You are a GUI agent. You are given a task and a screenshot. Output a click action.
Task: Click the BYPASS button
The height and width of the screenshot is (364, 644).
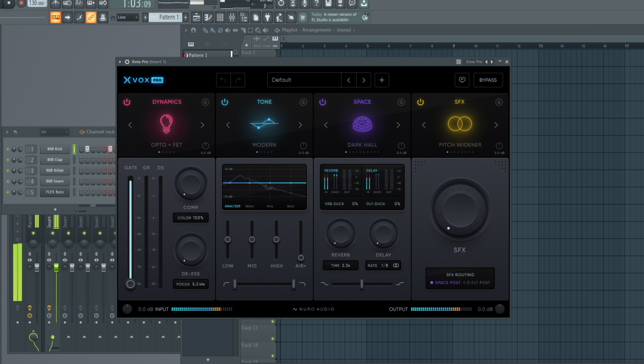[488, 80]
